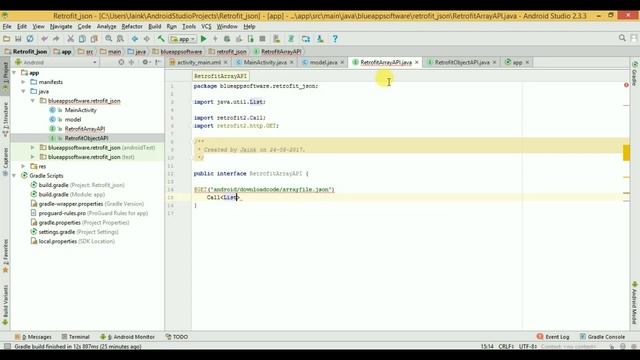Viewport: 640px width, 360px height.
Task: Click the Stop square icon in toolbar
Action: pyautogui.click(x=262, y=39)
